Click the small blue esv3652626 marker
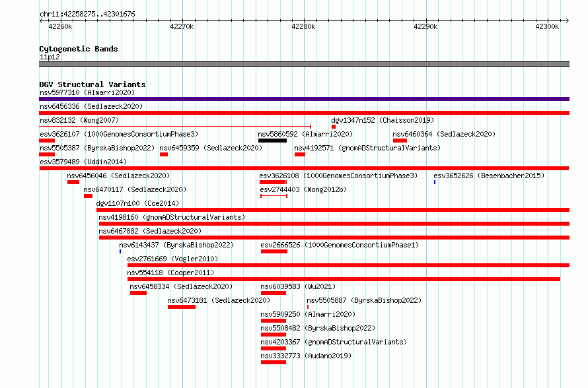The height and width of the screenshot is (388, 588). coord(435,182)
